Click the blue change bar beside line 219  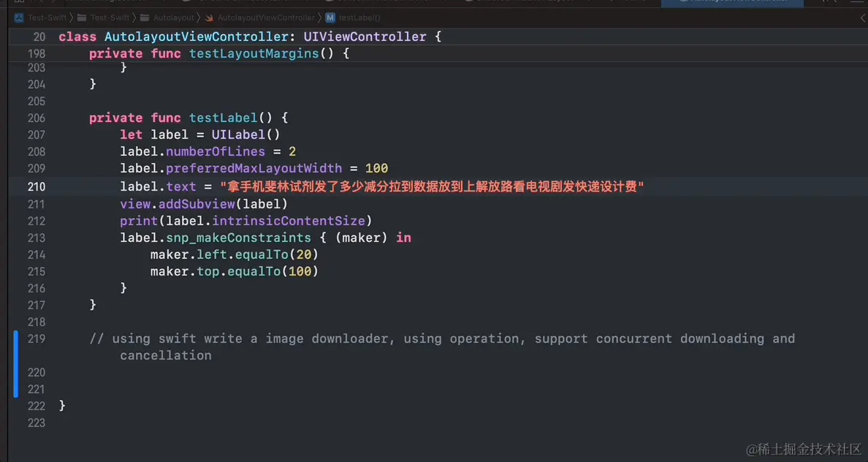pos(15,363)
